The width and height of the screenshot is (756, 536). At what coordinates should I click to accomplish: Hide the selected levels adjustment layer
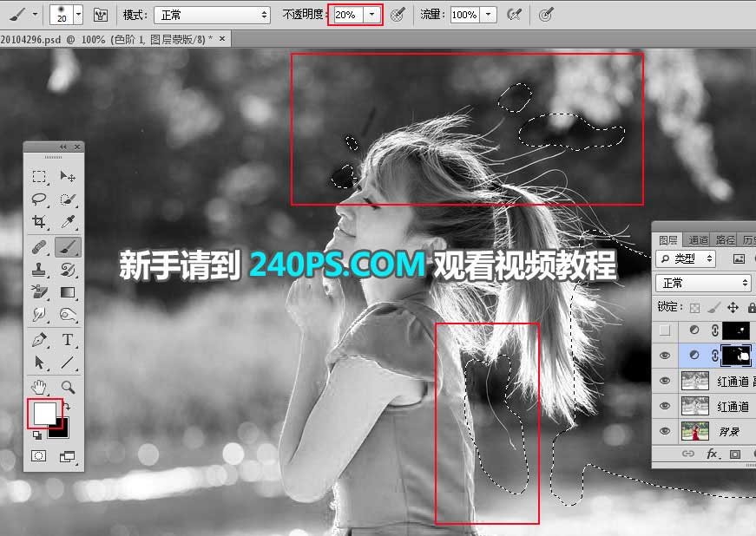tap(665, 356)
